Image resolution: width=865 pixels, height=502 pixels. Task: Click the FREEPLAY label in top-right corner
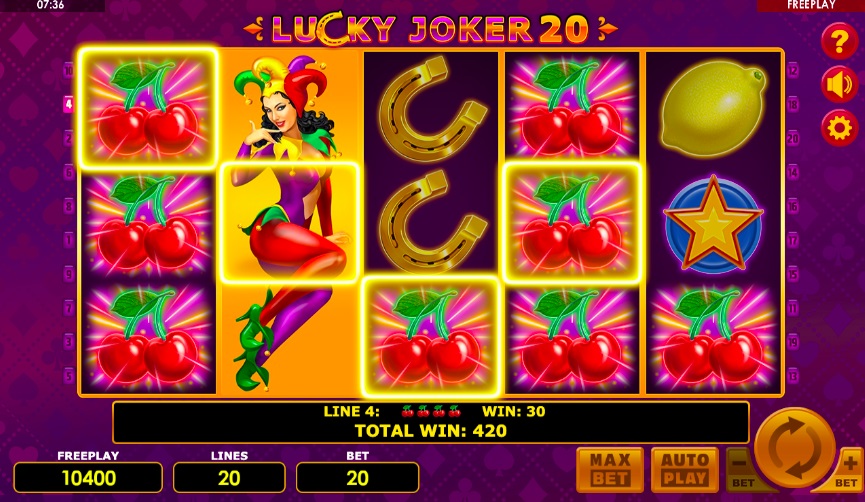(x=811, y=5)
